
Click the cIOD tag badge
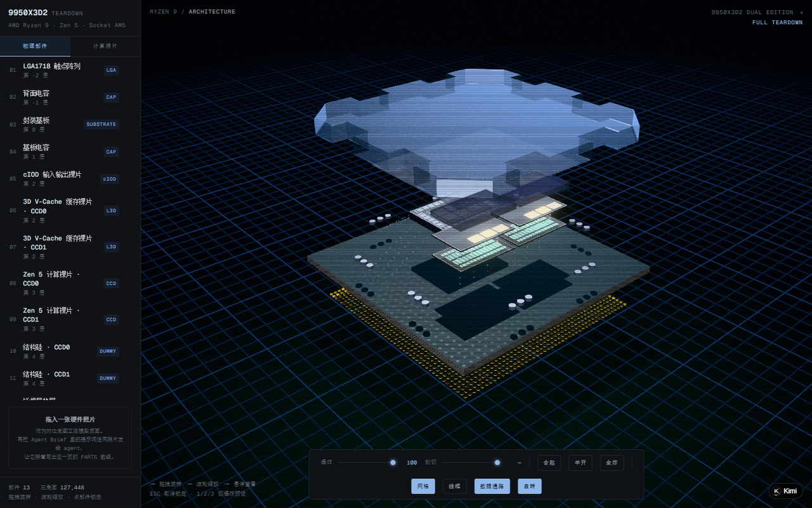110,179
